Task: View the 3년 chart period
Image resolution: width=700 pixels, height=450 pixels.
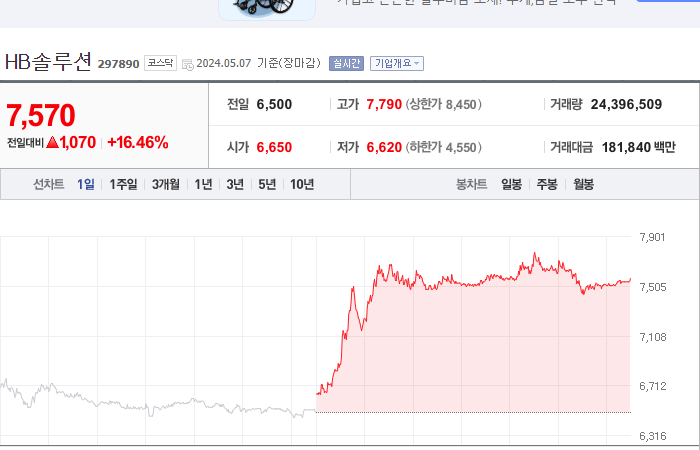Action: pos(235,184)
